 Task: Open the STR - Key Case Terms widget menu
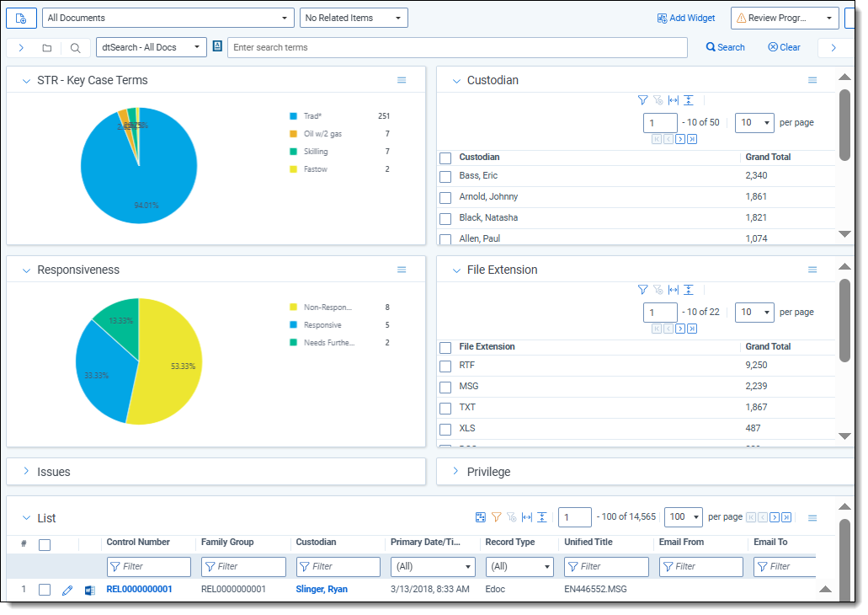[402, 80]
